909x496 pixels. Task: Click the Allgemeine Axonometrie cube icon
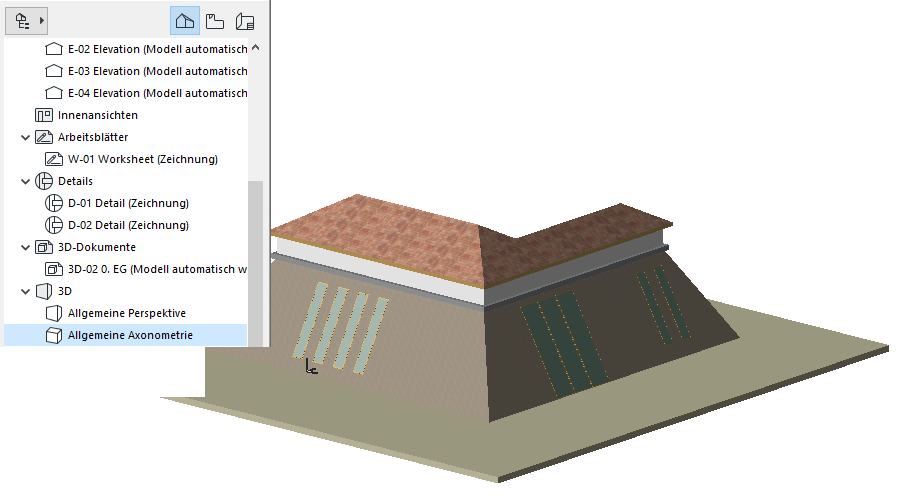tap(54, 335)
